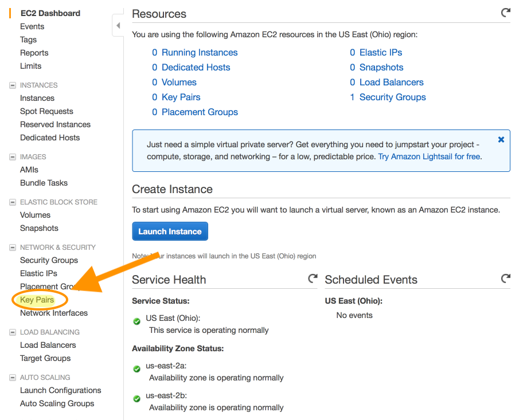Open the Security Groups resource link
519x420 pixels.
tap(393, 97)
